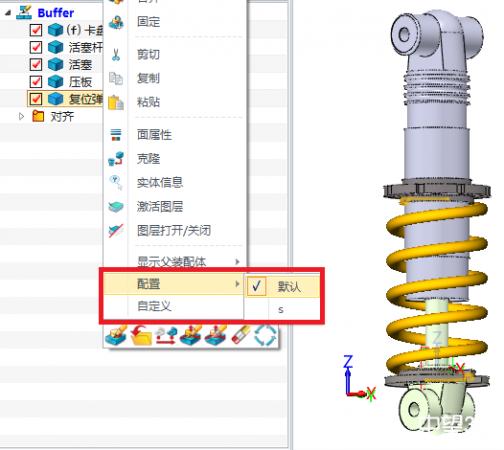The width and height of the screenshot is (504, 450).
Task: Click the eraser icon in the mini toolbar
Action: pyautogui.click(x=241, y=335)
